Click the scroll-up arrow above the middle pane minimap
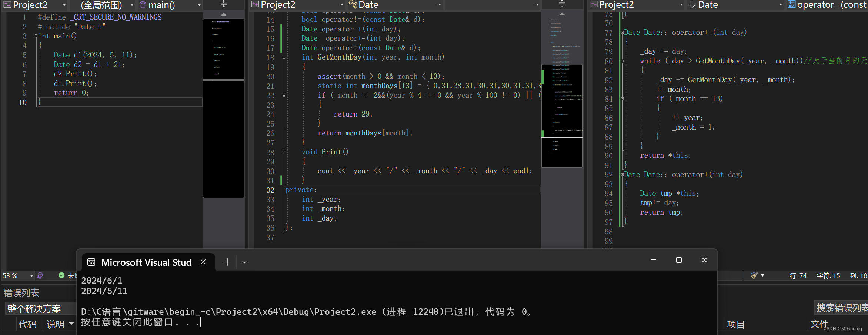Viewport: 868px width, 335px height. 562,14
